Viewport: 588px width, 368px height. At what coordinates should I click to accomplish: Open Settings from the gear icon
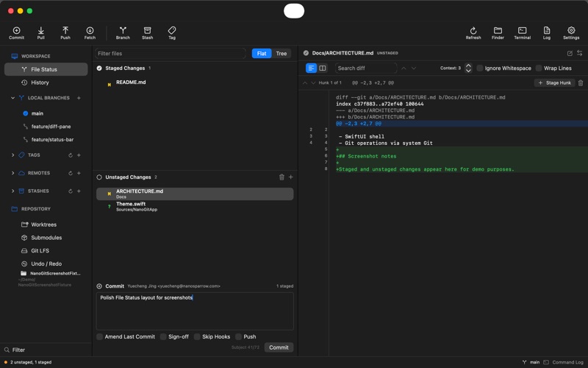pyautogui.click(x=571, y=32)
